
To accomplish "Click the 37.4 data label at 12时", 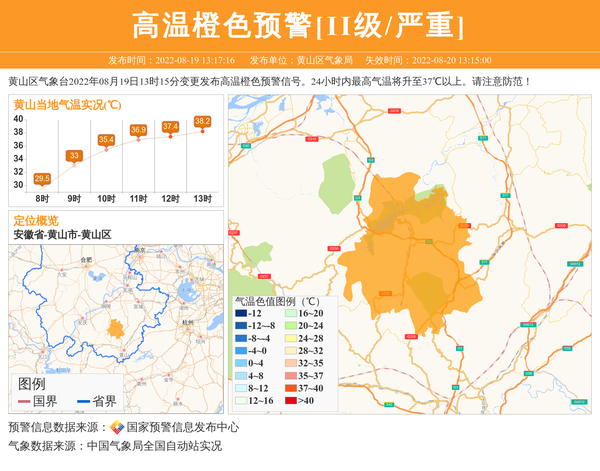I will click(170, 127).
